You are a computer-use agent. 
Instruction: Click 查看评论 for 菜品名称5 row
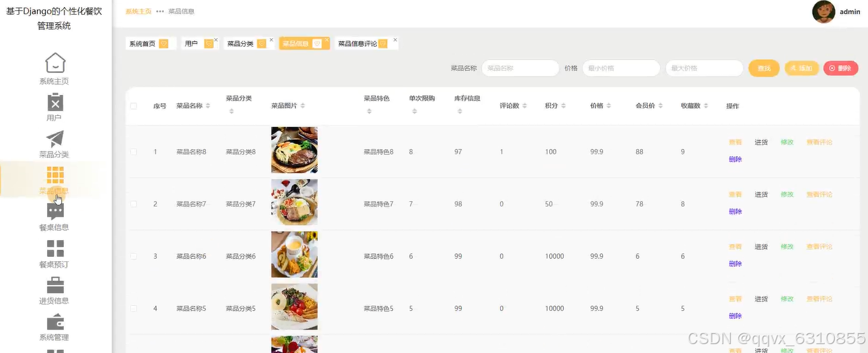820,299
